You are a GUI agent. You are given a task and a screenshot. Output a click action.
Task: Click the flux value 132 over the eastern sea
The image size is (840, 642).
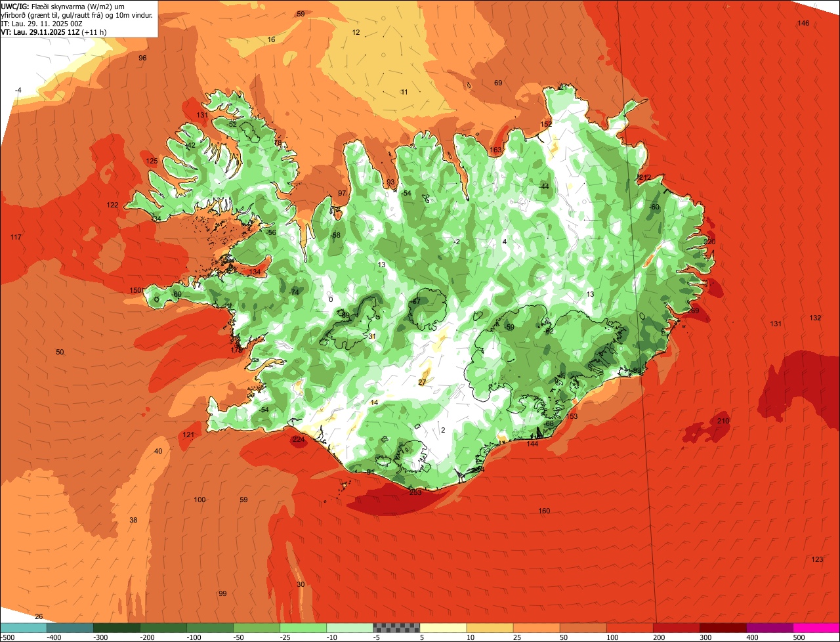pyautogui.click(x=815, y=318)
